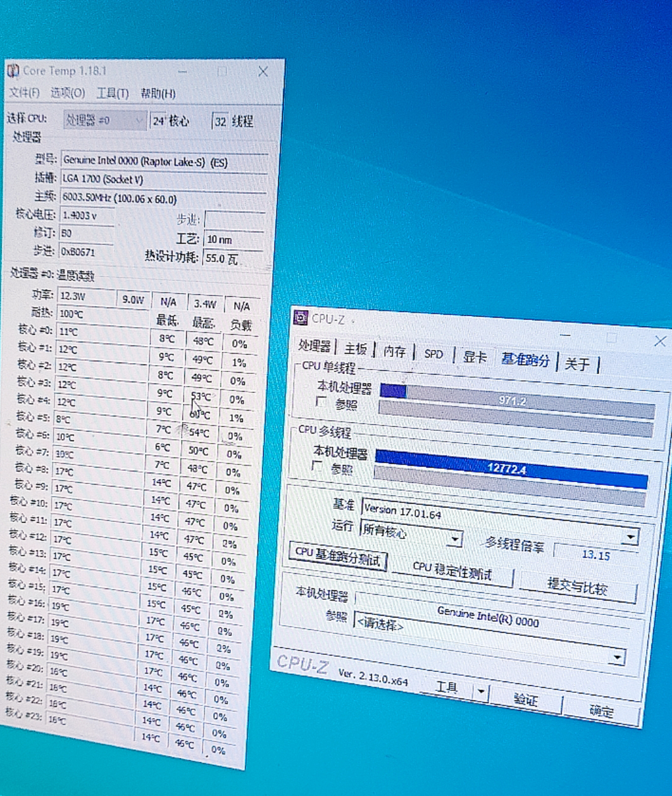The image size is (672, 796).
Task: Select the 基准跑分 tab in CPU-Z
Action: point(525,360)
